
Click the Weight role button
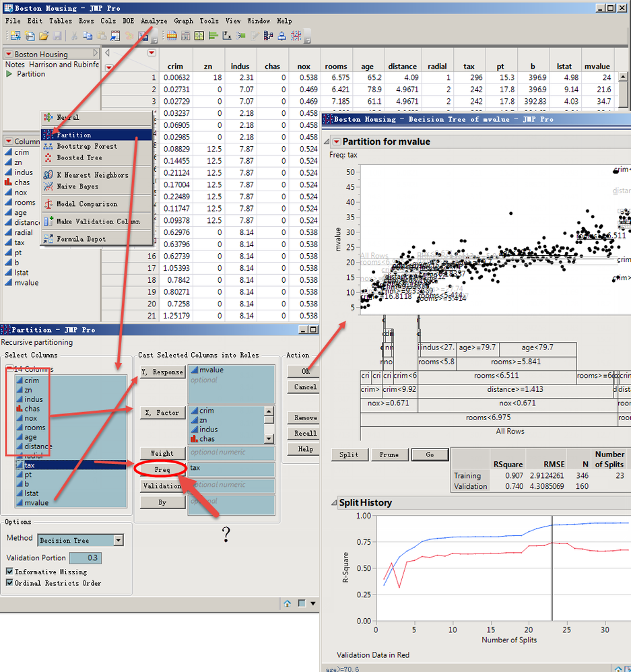click(163, 453)
